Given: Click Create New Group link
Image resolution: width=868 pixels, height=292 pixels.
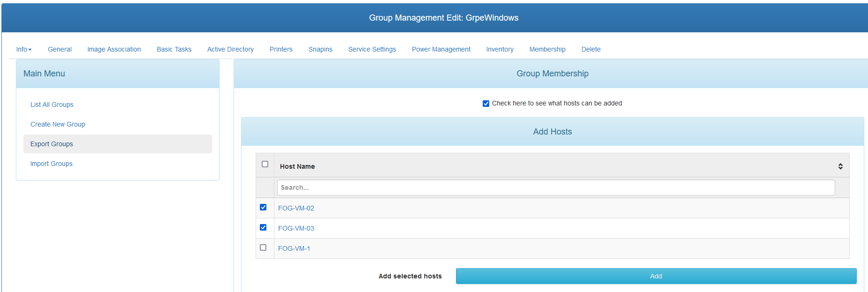Looking at the screenshot, I should pyautogui.click(x=58, y=124).
